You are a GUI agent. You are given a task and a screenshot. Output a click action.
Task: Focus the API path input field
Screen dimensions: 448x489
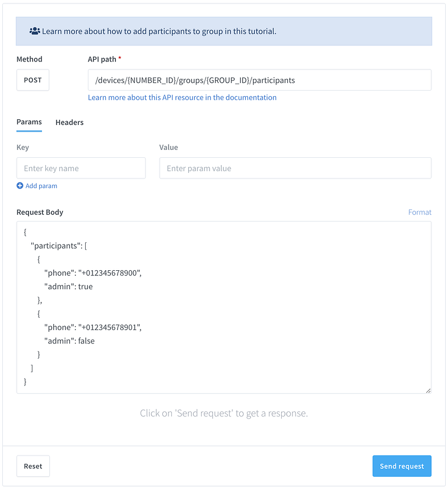tap(259, 80)
